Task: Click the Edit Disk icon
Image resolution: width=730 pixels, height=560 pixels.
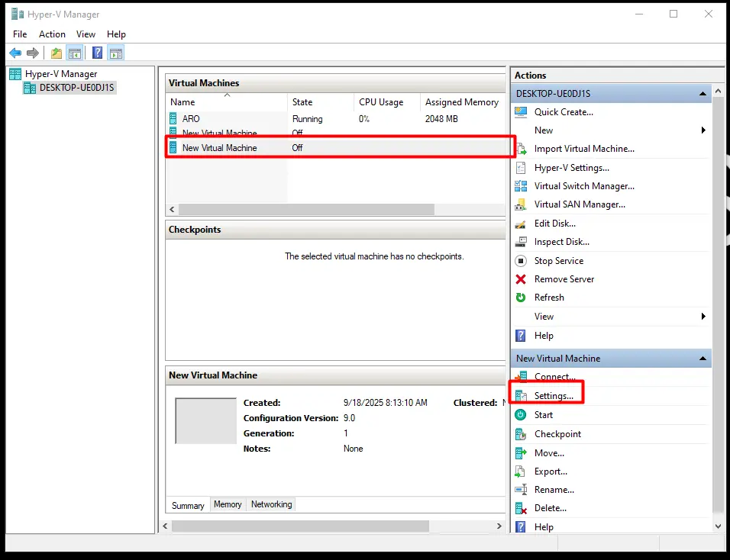Action: coord(521,224)
